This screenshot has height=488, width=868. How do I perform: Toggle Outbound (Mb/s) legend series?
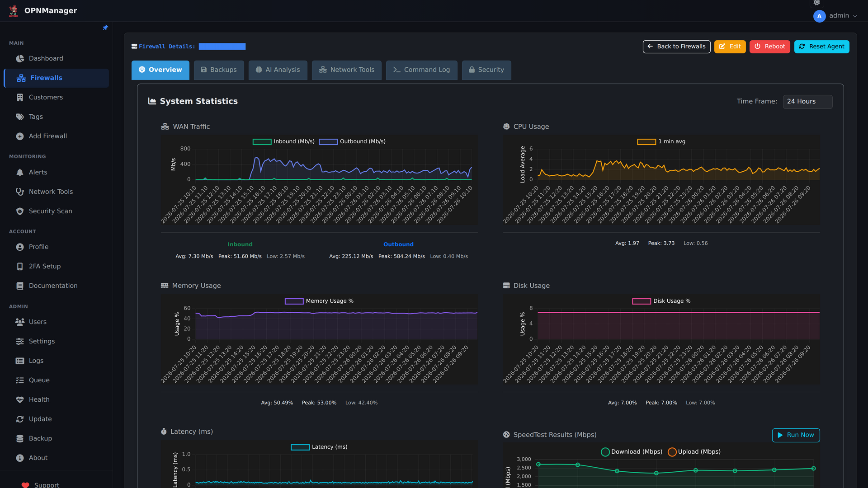tap(352, 141)
